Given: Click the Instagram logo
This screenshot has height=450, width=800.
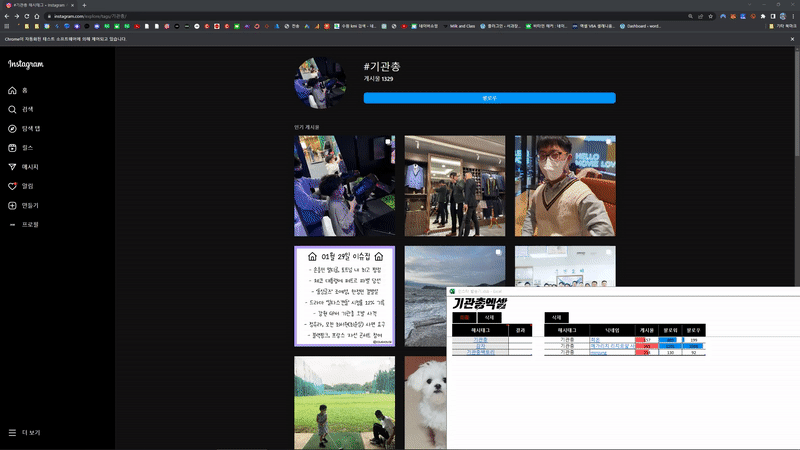Looking at the screenshot, I should pos(26,64).
